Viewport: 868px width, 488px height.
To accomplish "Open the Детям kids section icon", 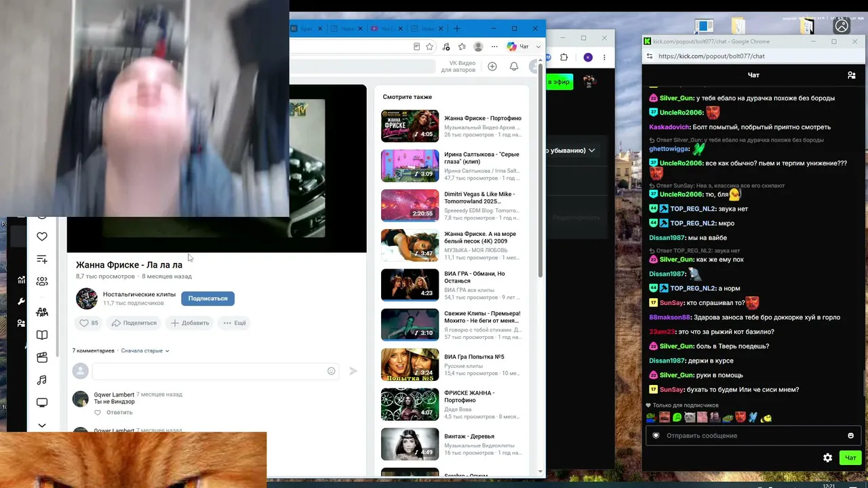I will point(42,312).
